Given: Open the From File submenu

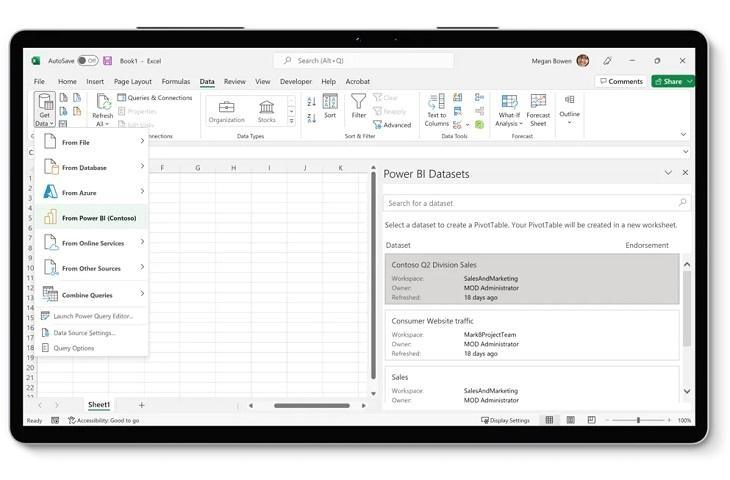Looking at the screenshot, I should pos(92,142).
